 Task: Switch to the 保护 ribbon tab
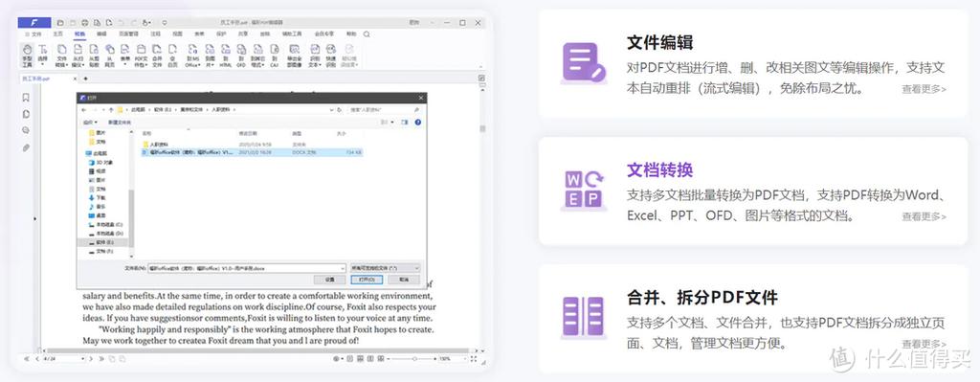click(221, 34)
